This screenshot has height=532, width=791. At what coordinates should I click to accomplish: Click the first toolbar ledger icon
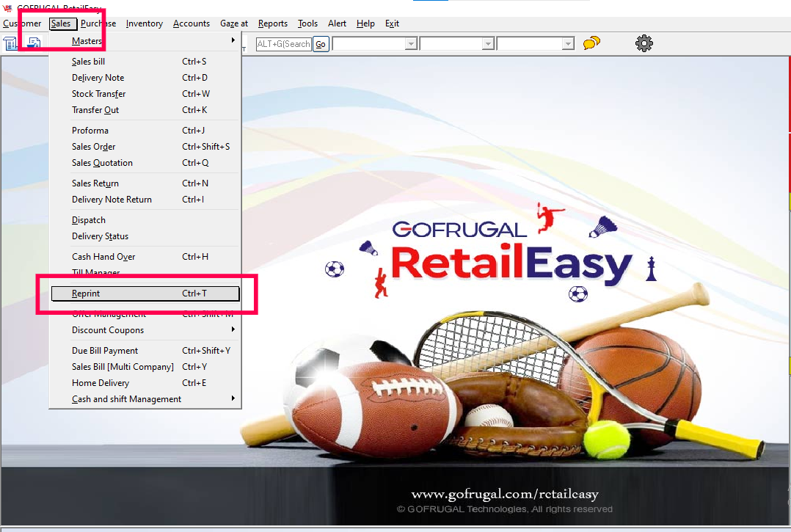(x=10, y=44)
